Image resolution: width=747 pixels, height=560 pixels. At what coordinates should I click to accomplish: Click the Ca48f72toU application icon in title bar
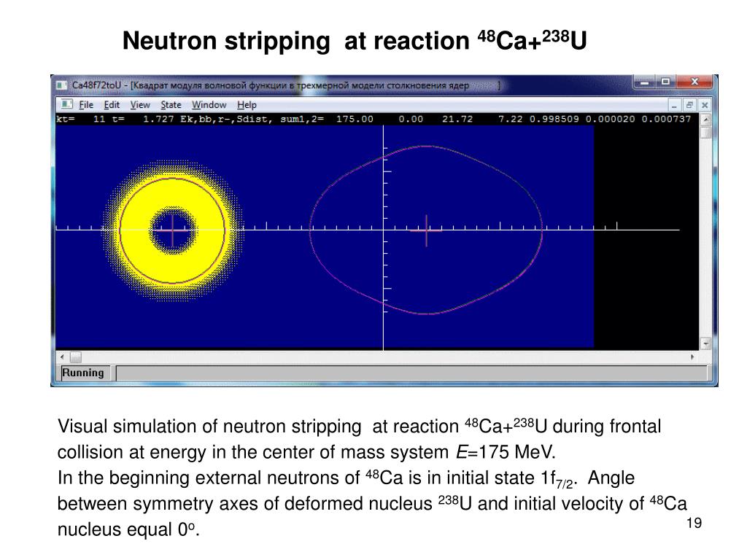click(x=61, y=85)
